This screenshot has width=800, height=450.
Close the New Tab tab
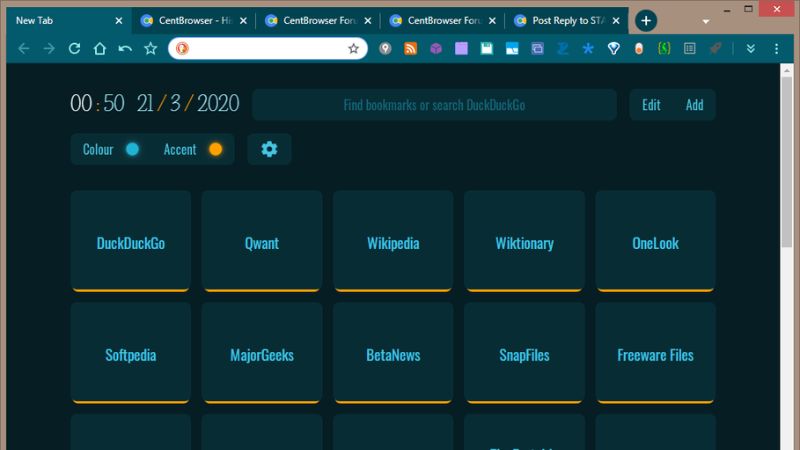[x=119, y=21]
